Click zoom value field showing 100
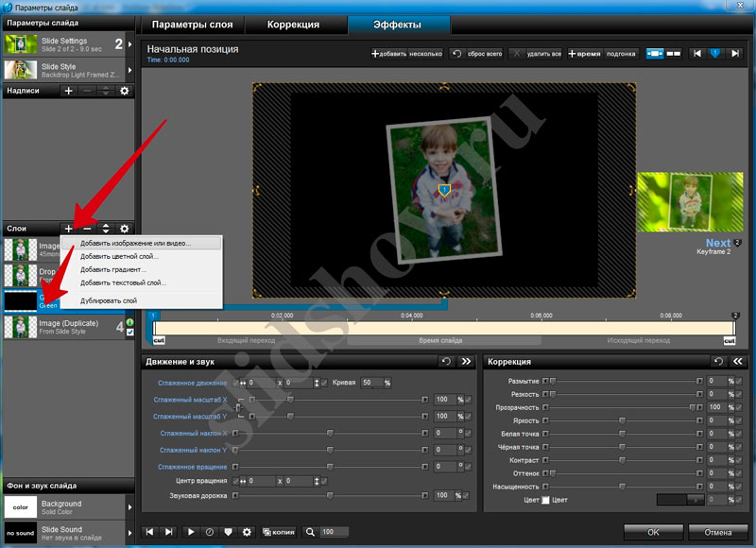 pyautogui.click(x=335, y=532)
